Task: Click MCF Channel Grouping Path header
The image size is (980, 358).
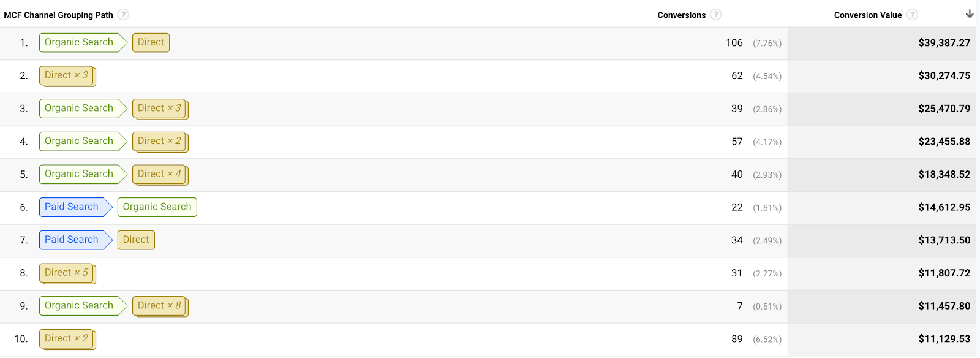Action: pyautogui.click(x=58, y=15)
